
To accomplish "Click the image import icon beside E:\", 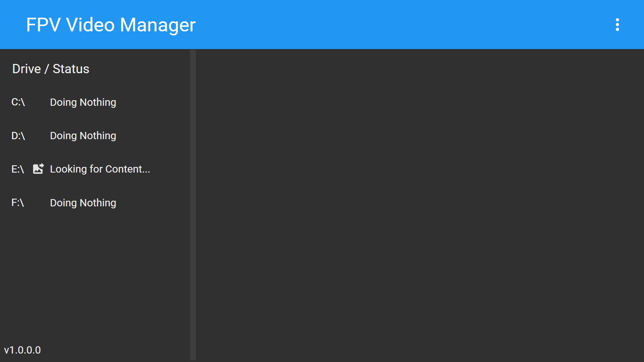I will point(38,169).
